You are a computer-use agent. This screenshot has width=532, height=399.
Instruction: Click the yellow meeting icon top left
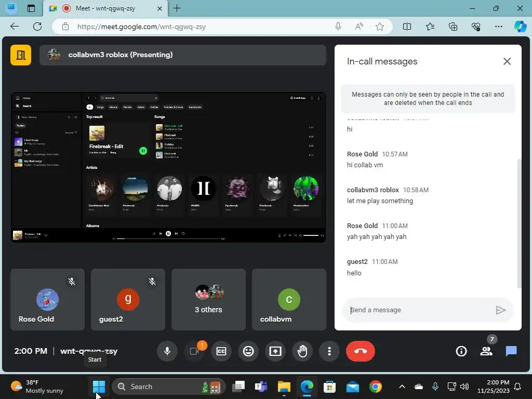[21, 55]
